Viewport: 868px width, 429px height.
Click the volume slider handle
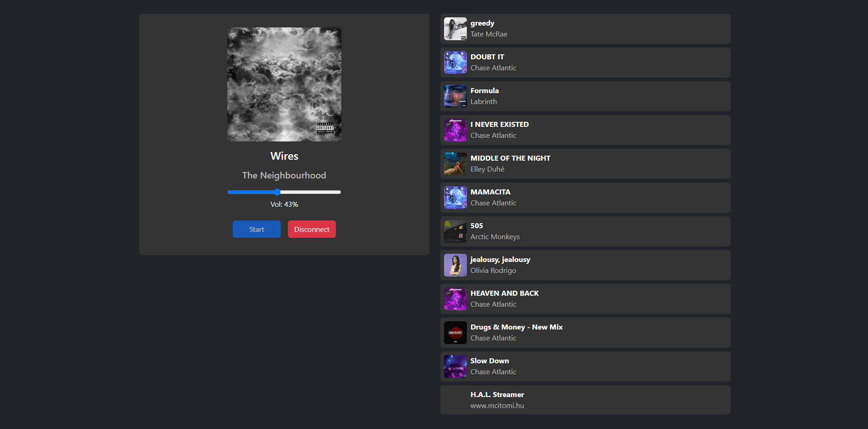[277, 192]
